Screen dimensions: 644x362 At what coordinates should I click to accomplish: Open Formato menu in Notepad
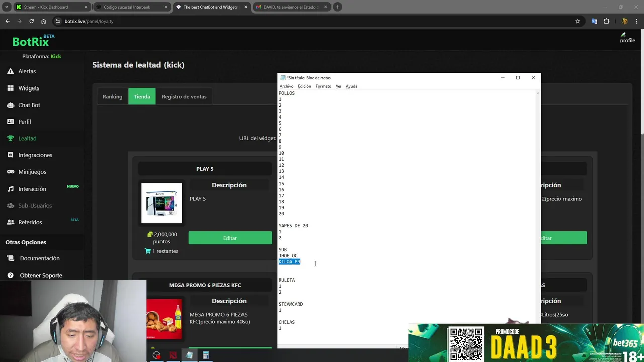(x=324, y=86)
